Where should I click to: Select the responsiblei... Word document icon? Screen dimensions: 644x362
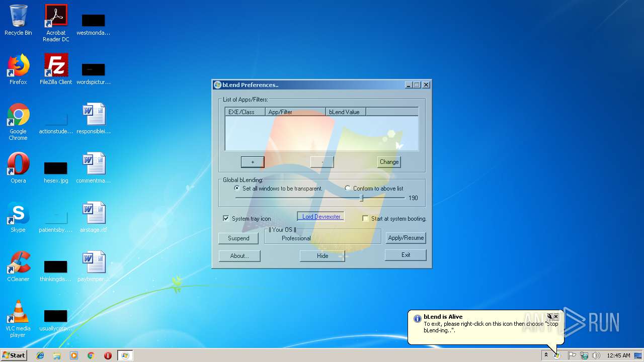click(94, 119)
